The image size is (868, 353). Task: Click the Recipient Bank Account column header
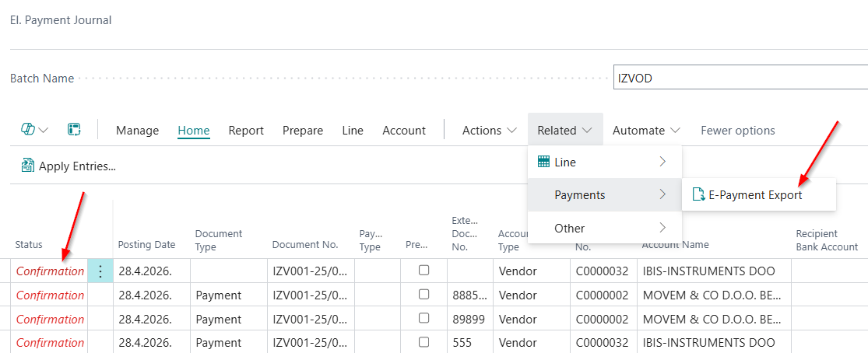click(827, 240)
